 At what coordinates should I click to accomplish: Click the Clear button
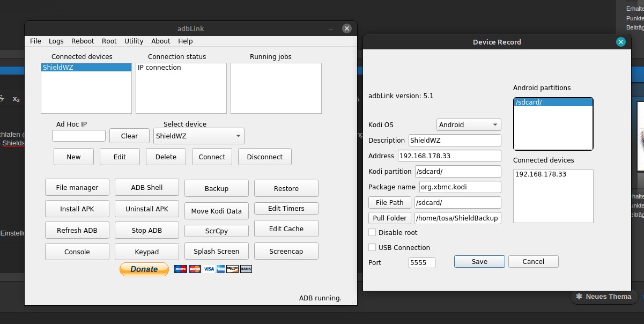point(129,136)
